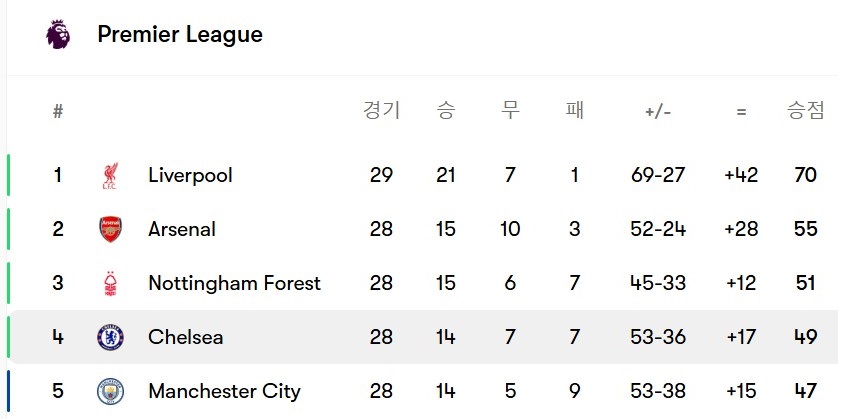Open the Chelsea club badge
This screenshot has width=841, height=419.
[110, 337]
